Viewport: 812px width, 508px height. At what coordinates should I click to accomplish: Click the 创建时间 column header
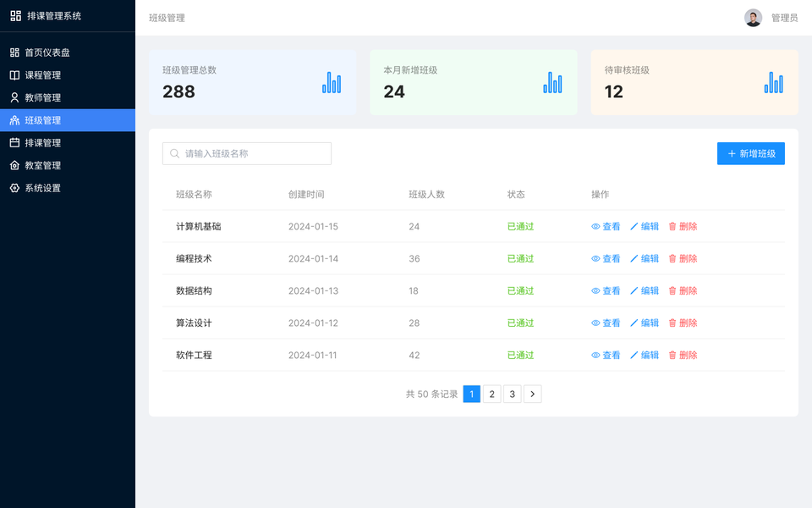[306, 195]
